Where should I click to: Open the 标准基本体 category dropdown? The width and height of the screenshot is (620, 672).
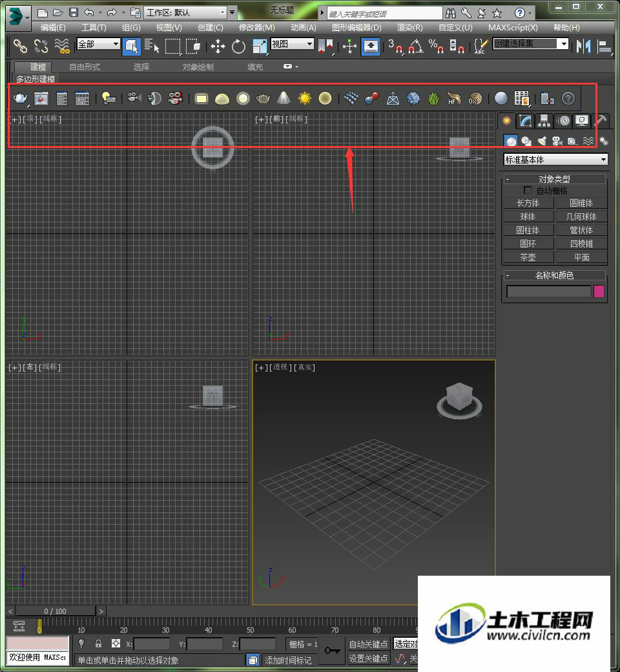[555, 160]
